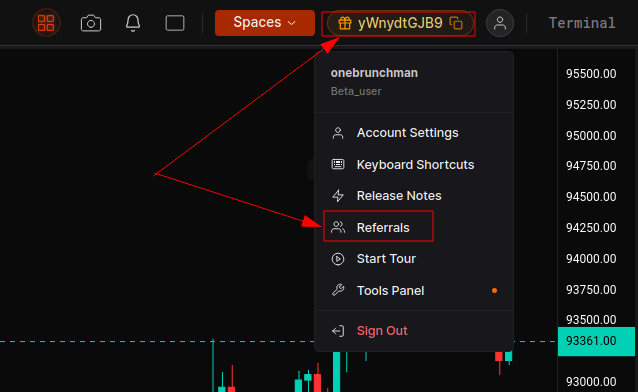
Task: Click the play circle icon beside Start Tour
Action: [x=338, y=259]
